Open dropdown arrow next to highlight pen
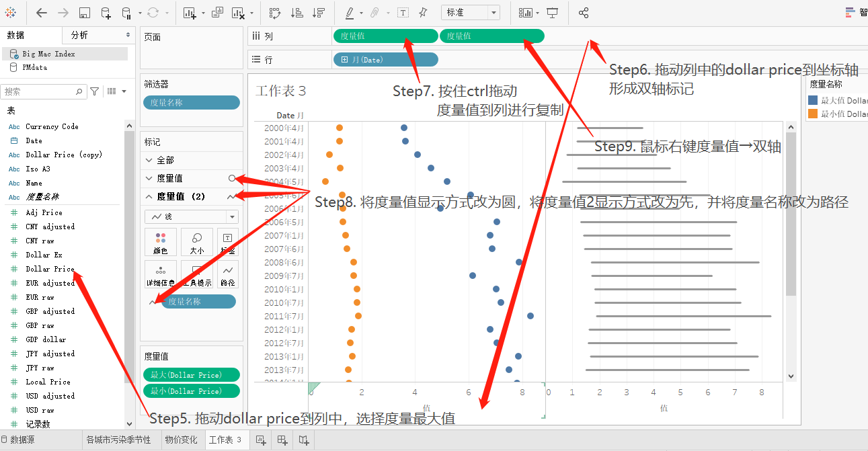 tap(361, 13)
